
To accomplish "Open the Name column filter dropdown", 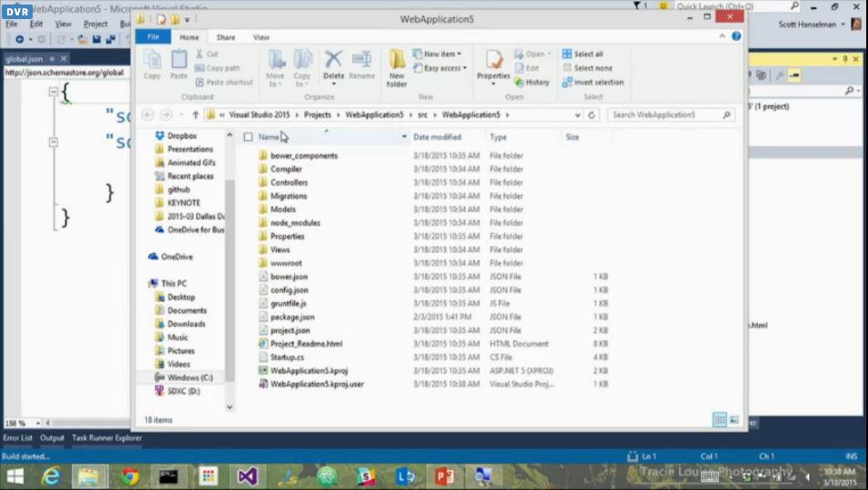I will pyautogui.click(x=404, y=137).
